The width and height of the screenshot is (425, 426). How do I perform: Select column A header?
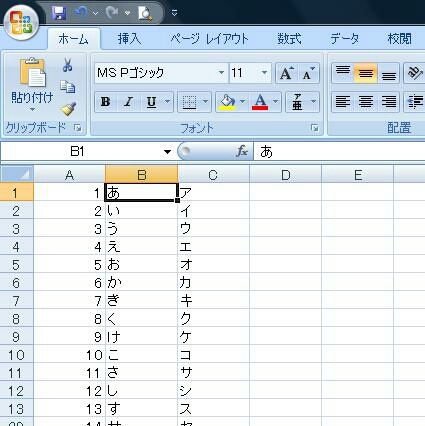pos(69,174)
